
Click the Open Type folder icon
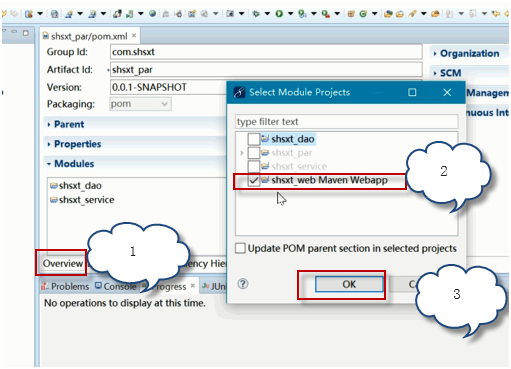[x=388, y=14]
